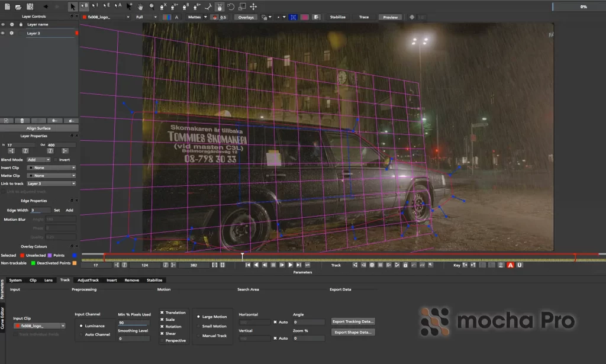Click the Min % Pixels Used field
Image resolution: width=606 pixels, height=364 pixels.
(x=133, y=323)
